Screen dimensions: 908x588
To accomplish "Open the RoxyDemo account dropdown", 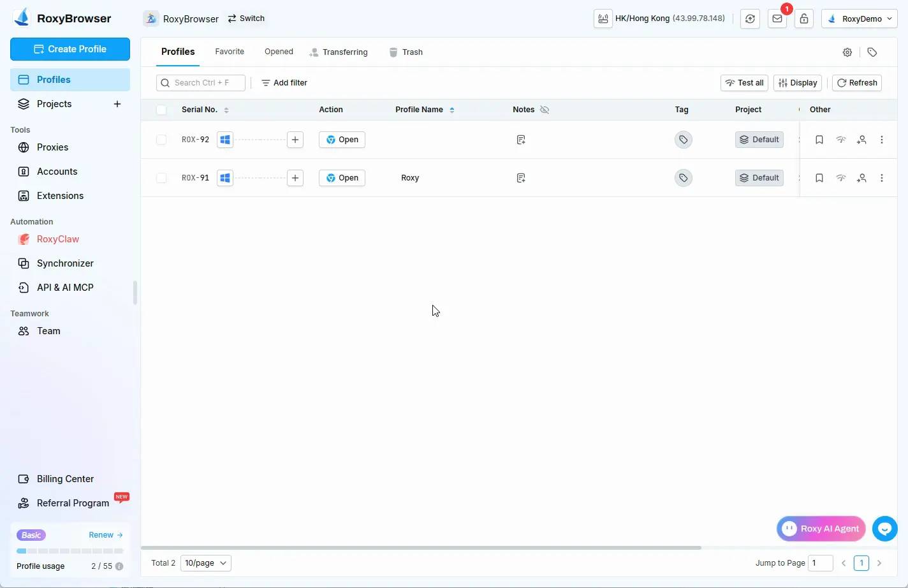I will click(860, 18).
